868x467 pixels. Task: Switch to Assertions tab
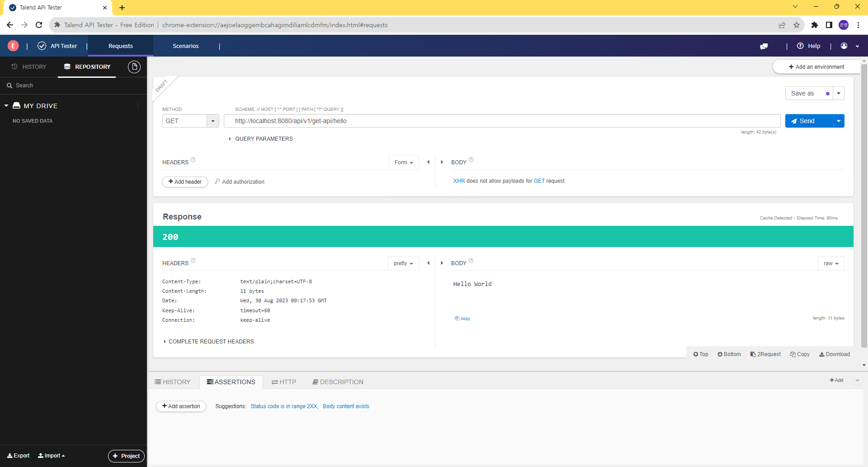(x=231, y=382)
